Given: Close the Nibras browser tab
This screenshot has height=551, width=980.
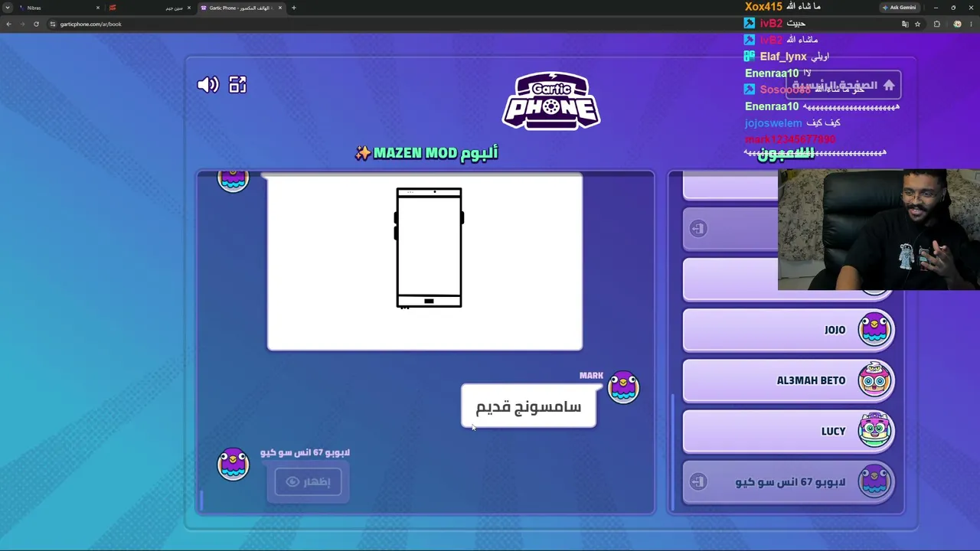Looking at the screenshot, I should click(98, 8).
